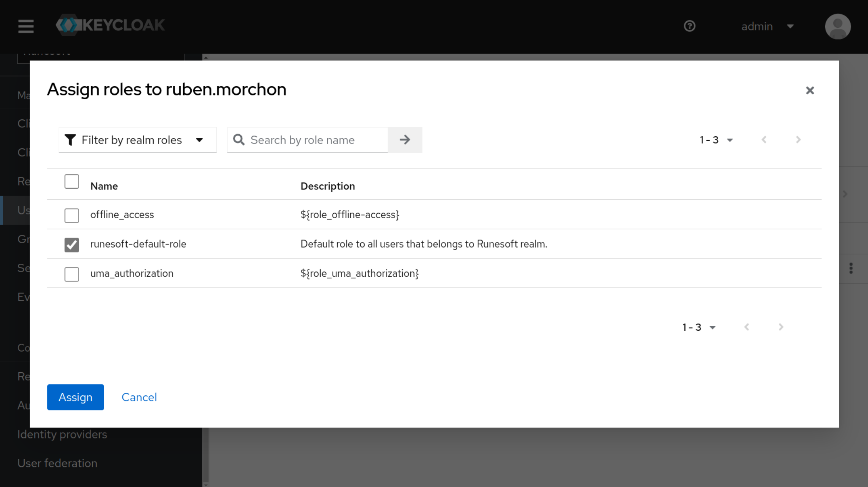Click the user avatar icon
868x487 pixels.
838,27
